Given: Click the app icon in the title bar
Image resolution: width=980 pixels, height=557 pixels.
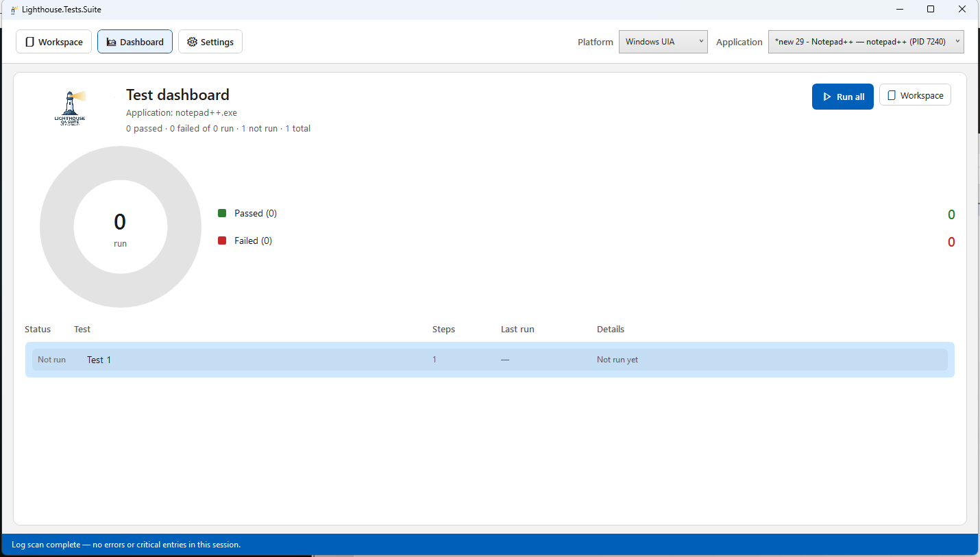Looking at the screenshot, I should 14,10.
